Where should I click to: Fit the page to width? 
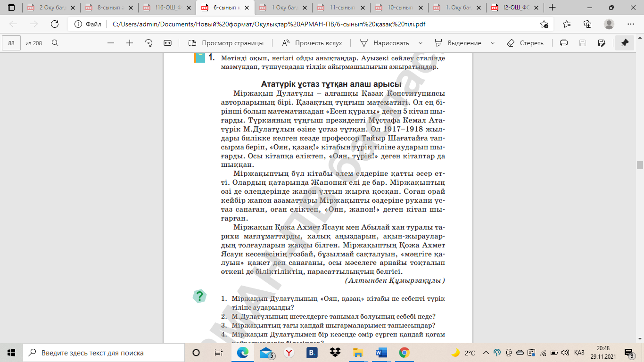[x=167, y=43]
